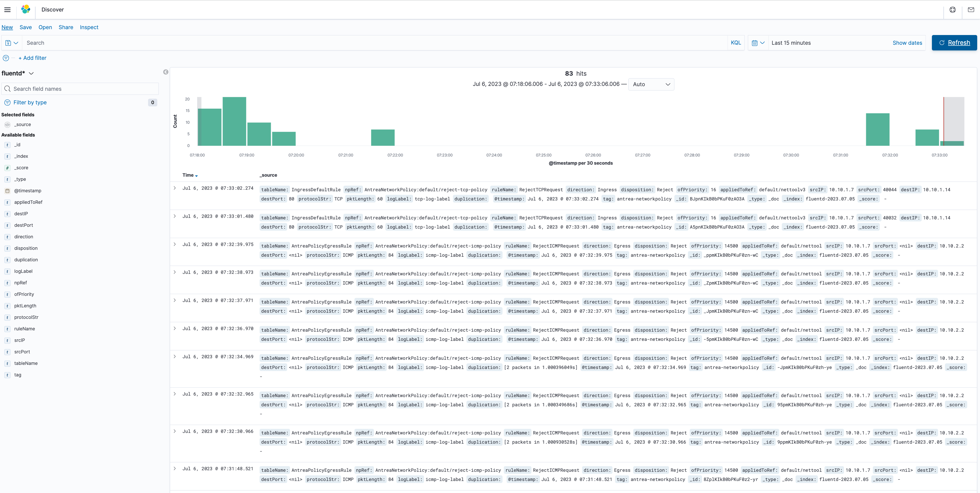
Task: Click + Add filter link
Action: [32, 58]
